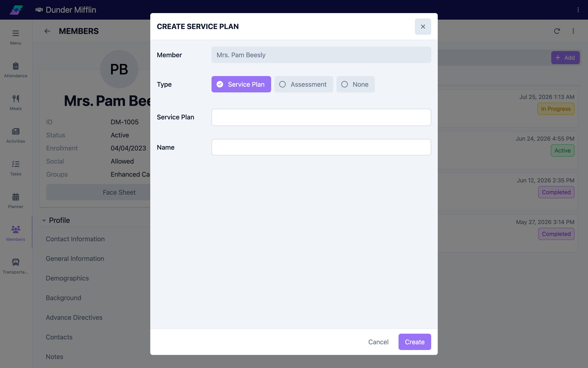Select the Service Plan type option
588x368 pixels.
[241, 84]
